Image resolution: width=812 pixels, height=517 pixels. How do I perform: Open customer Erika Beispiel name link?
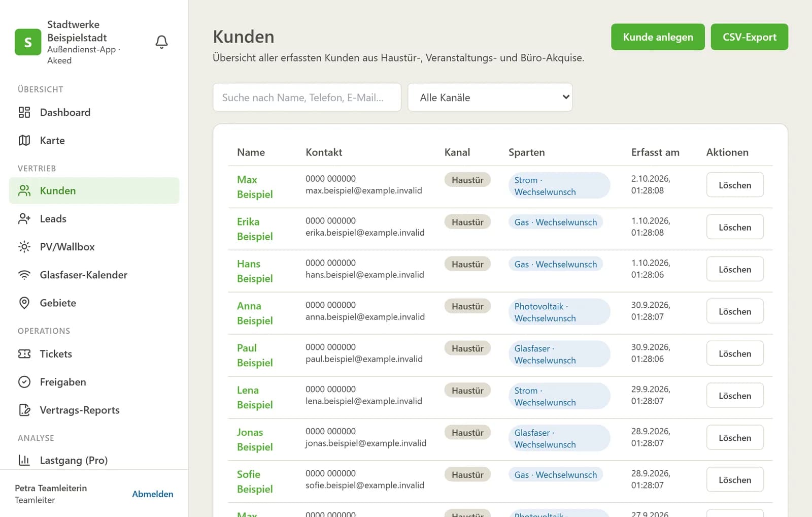[x=255, y=229]
